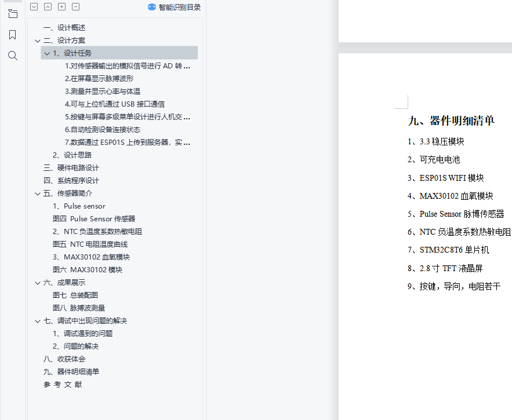Image resolution: width=512 pixels, height=420 pixels.
Task: Click the collapse-all outline levels icon
Action: 48,7
